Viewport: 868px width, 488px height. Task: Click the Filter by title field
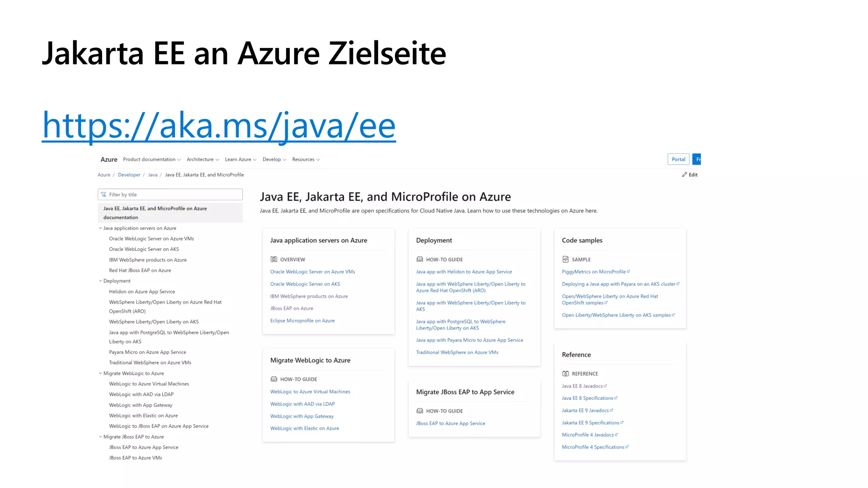(170, 194)
